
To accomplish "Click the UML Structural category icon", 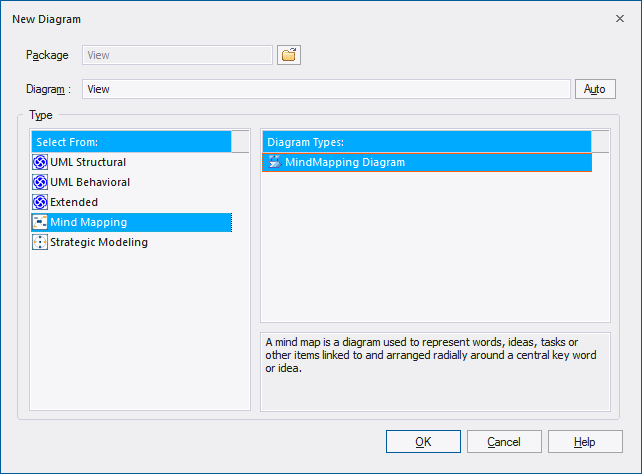I will coord(40,162).
